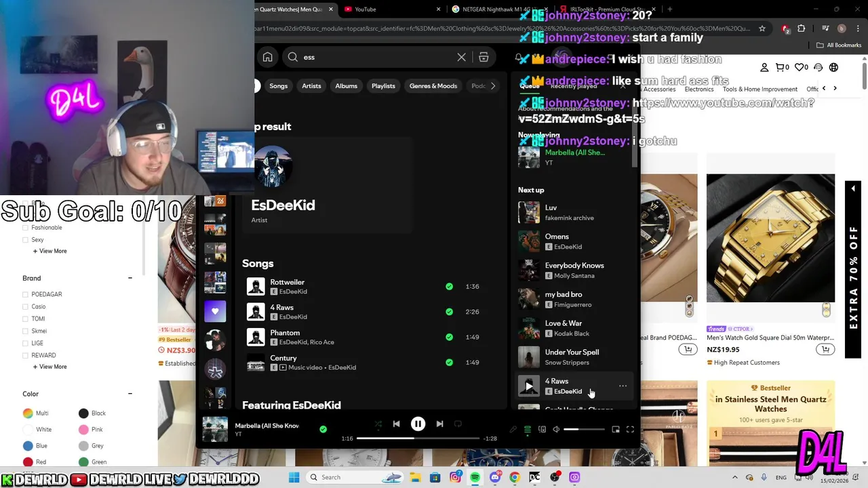Toggle saved checkmark for Rottweiler song
The image size is (868, 488).
pos(449,287)
